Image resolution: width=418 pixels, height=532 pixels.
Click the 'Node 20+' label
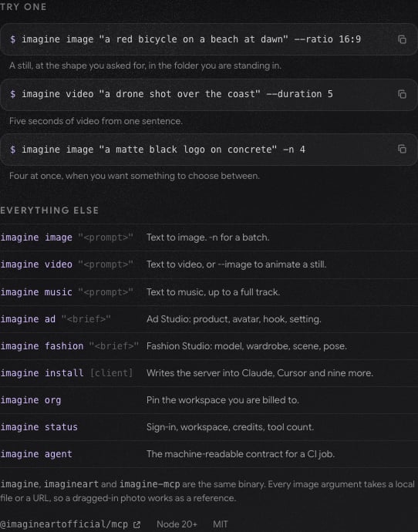177,524
